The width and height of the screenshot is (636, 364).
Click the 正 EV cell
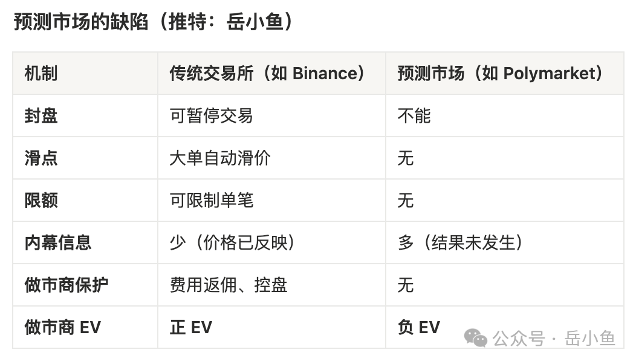(x=191, y=327)
